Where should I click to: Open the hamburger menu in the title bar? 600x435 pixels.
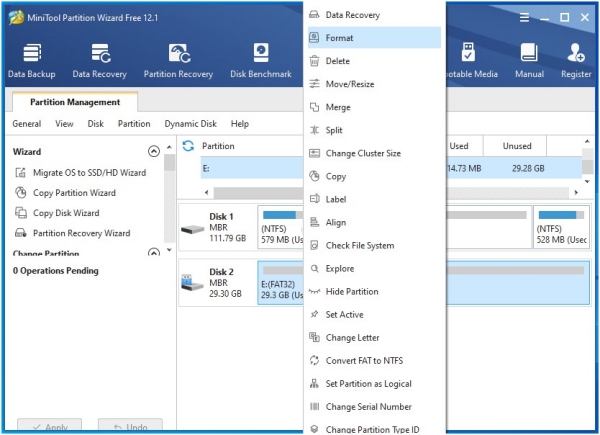pos(524,18)
